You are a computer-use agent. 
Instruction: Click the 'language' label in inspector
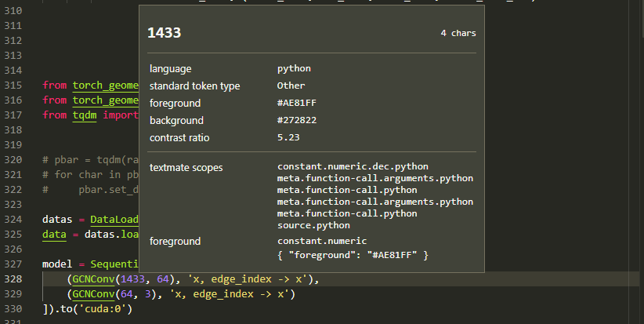pyautogui.click(x=171, y=69)
